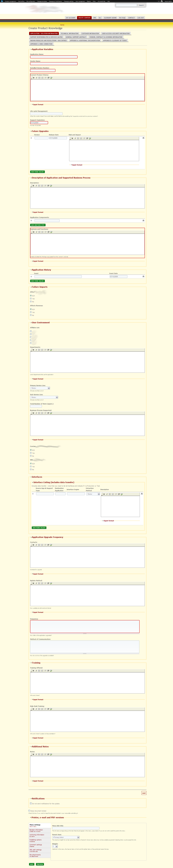The height and width of the screenshot is (868, 173).
Task: Open Glossary Admin in the main menu
Action: [110, 18]
